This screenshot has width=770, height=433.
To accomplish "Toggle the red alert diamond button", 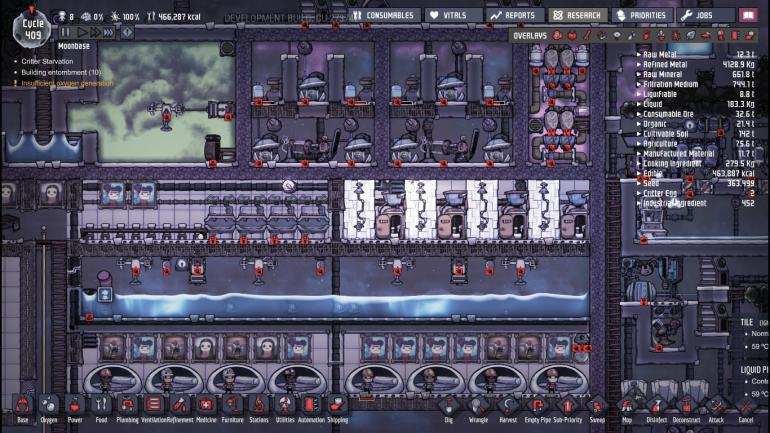I will pyautogui.click(x=127, y=32).
